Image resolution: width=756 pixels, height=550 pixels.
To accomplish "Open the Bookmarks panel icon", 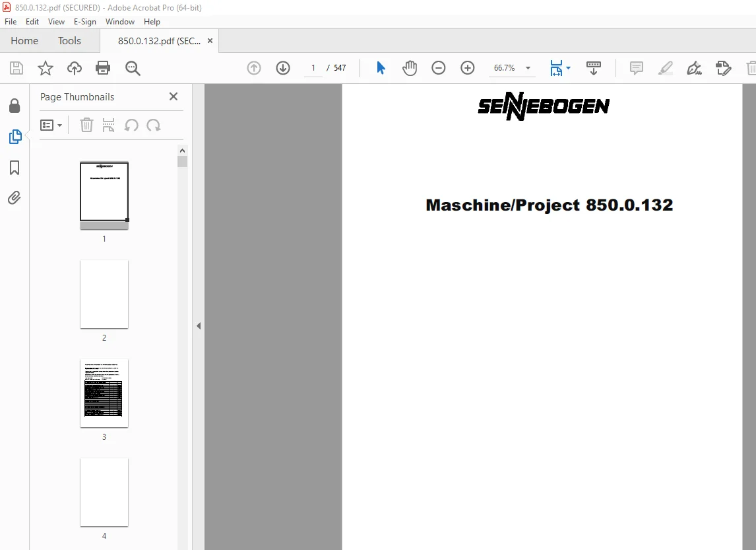I will pos(15,168).
